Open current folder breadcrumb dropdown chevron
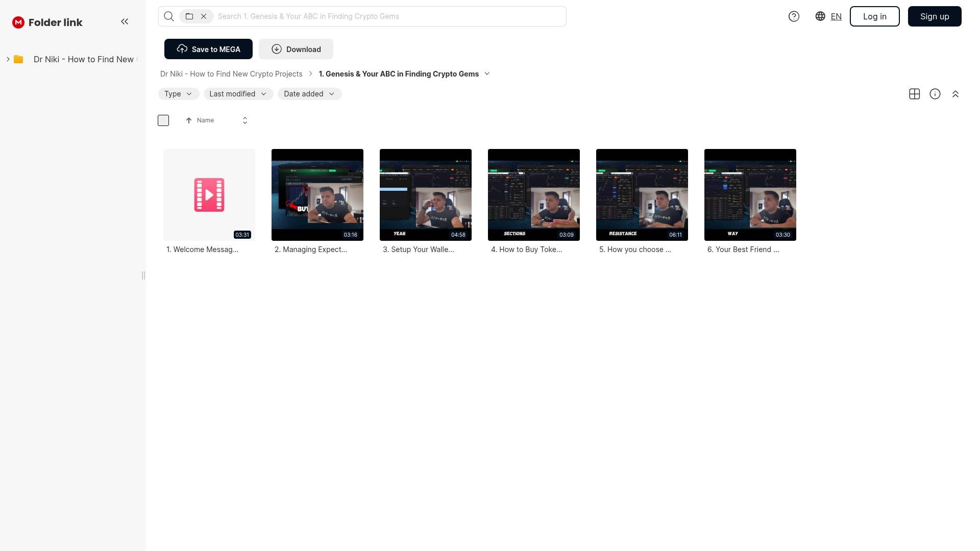Image resolution: width=980 pixels, height=551 pixels. pyautogui.click(x=487, y=74)
